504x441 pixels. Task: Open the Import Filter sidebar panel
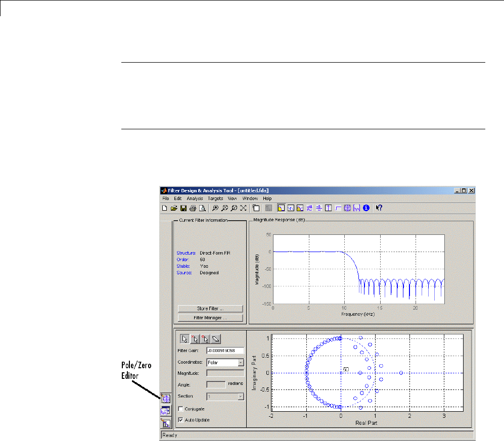[165, 411]
